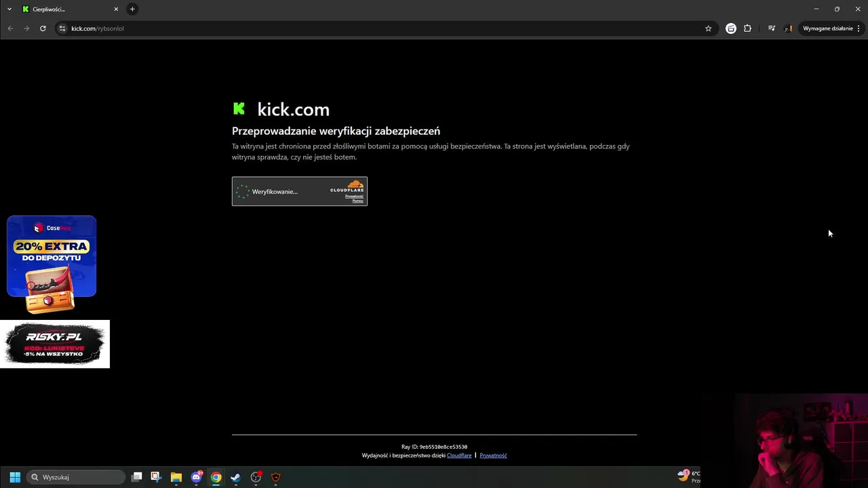Open the weather widget in taskbar

point(688,476)
